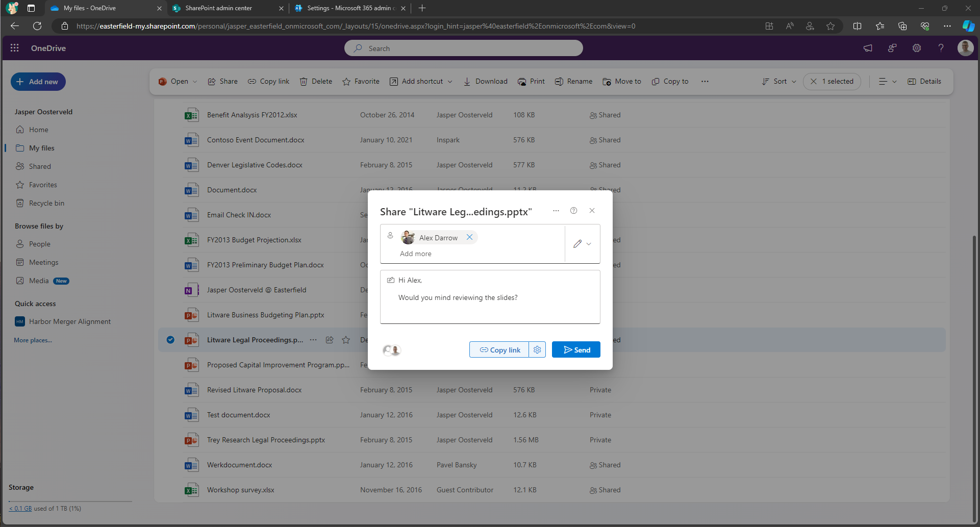Open the account profile picture
980x527 pixels.
point(965,48)
